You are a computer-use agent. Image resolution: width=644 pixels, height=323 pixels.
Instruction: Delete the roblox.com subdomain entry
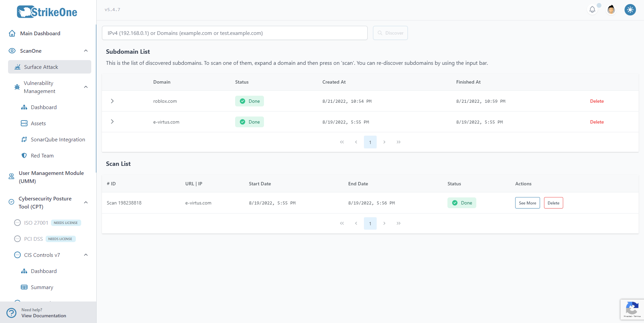[597, 101]
